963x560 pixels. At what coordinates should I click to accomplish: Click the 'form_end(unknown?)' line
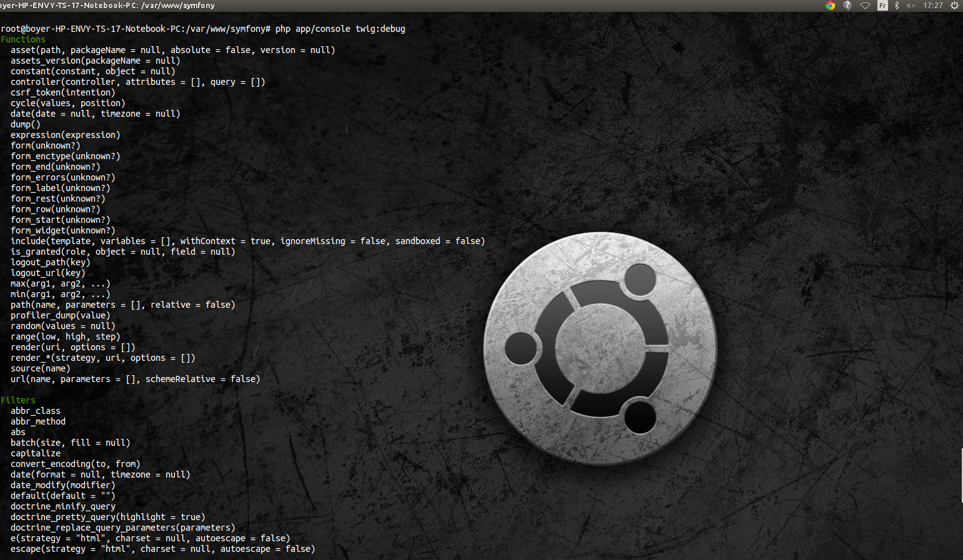[x=56, y=167]
